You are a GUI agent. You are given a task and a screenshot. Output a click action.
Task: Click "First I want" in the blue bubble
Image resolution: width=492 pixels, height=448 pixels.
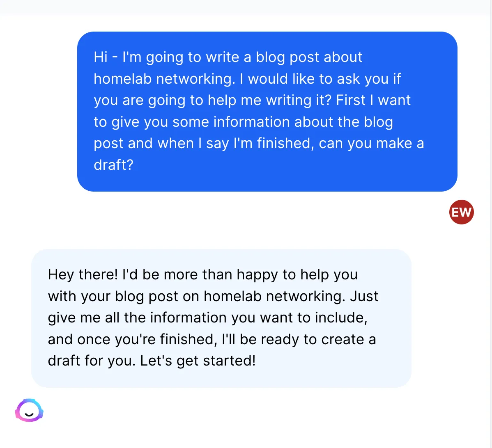373,100
